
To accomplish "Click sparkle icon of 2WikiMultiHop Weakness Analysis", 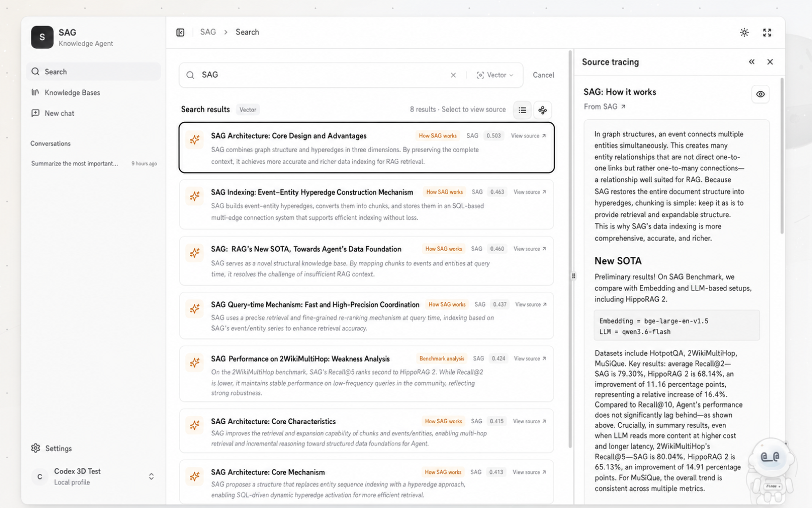I will coord(194,362).
